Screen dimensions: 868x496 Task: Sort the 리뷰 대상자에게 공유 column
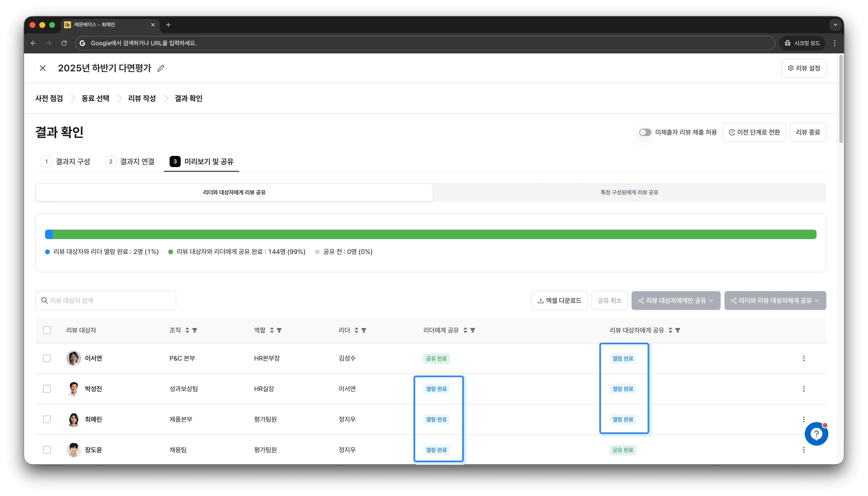point(670,330)
